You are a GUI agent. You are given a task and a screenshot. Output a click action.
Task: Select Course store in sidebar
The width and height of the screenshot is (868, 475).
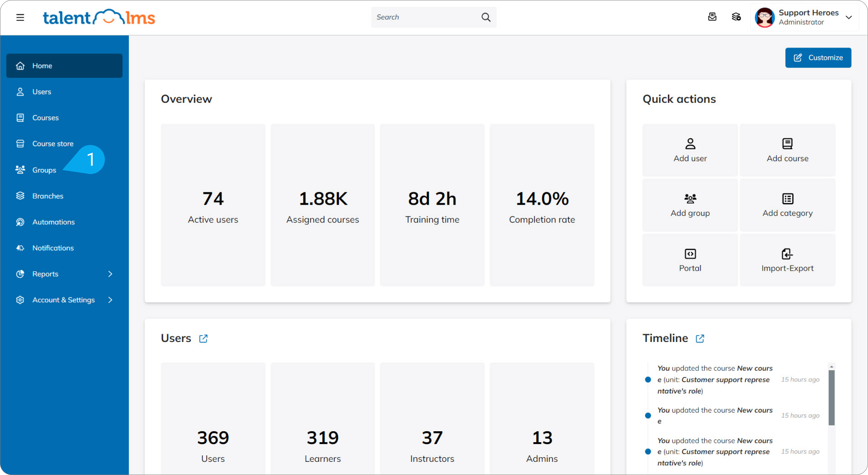(x=52, y=144)
